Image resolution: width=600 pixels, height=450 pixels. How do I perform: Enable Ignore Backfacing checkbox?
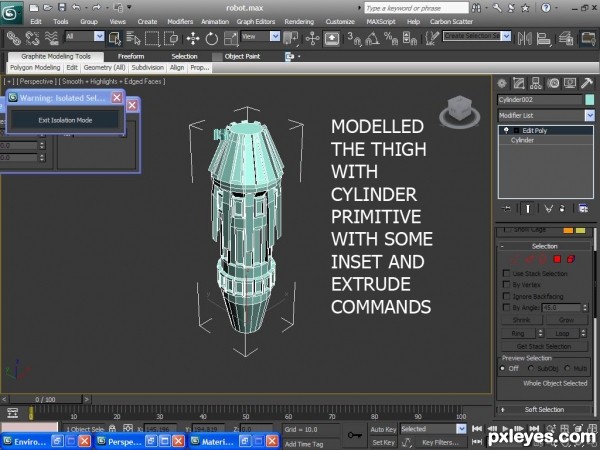point(506,296)
